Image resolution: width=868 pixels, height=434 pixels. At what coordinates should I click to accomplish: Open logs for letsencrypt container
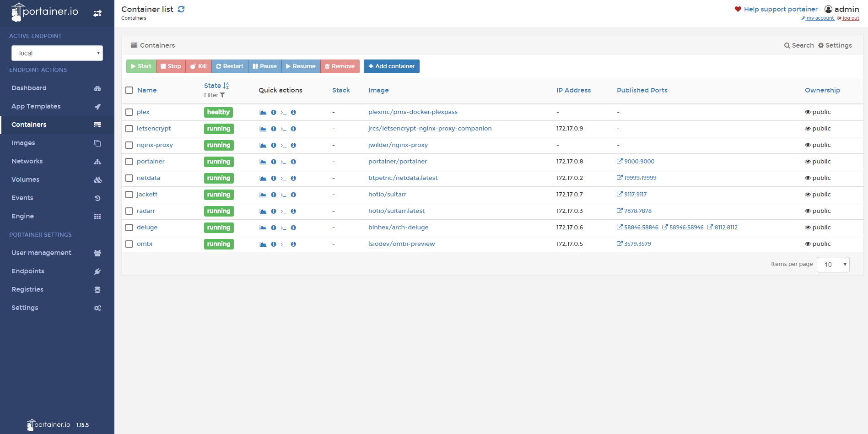pos(274,129)
